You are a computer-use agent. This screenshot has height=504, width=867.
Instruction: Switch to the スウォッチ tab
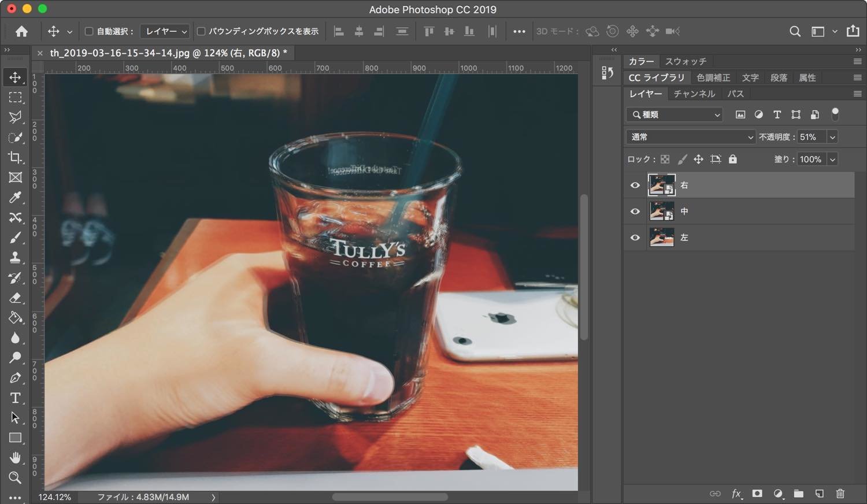[686, 61]
